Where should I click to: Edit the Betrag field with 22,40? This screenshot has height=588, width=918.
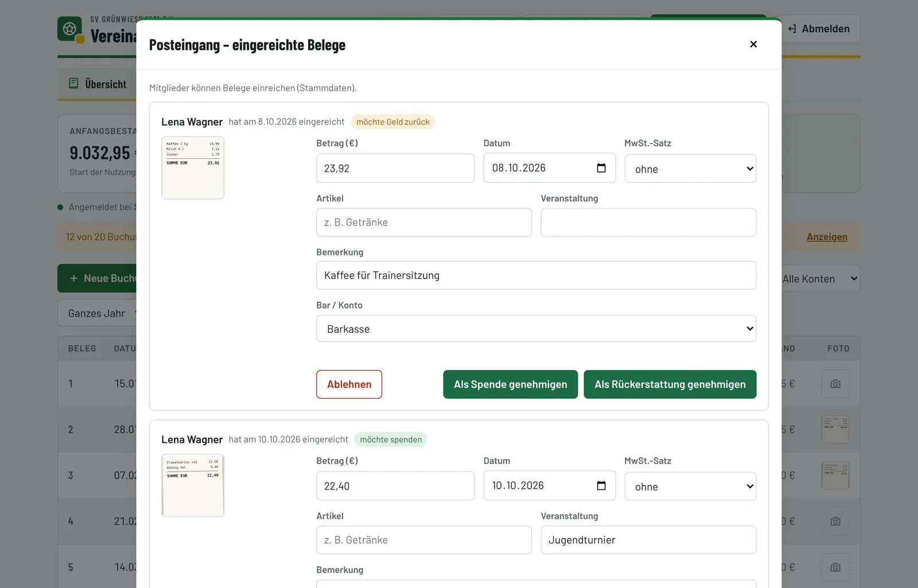pos(395,486)
